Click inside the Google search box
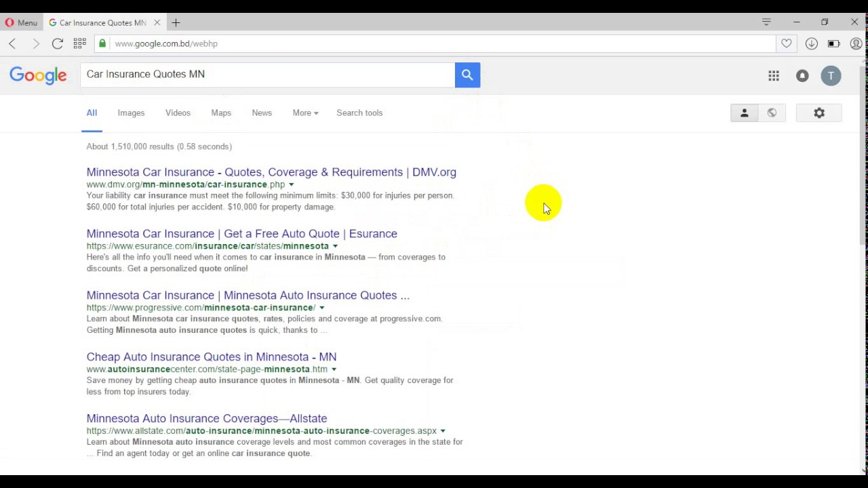868x488 pixels. point(268,75)
